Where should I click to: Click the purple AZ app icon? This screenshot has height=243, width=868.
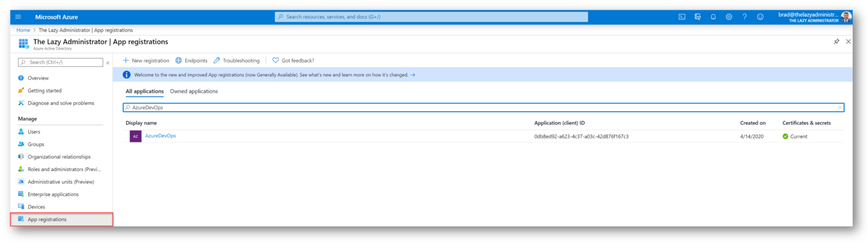tap(136, 136)
